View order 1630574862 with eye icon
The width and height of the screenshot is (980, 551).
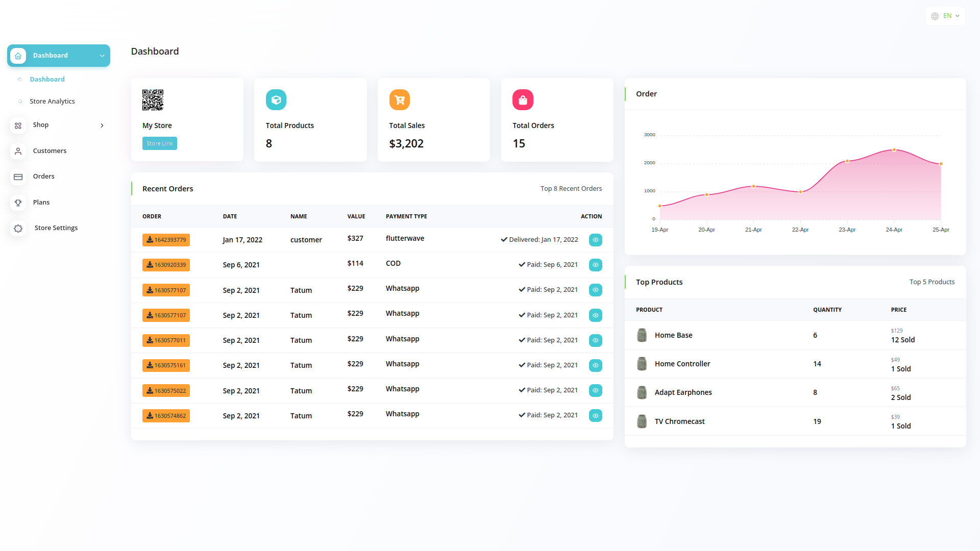(595, 416)
